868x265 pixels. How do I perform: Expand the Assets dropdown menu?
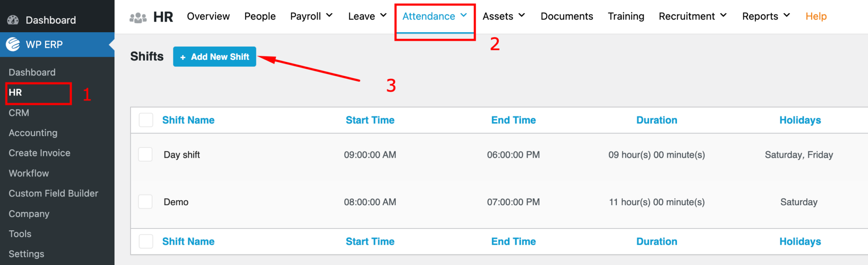point(504,16)
